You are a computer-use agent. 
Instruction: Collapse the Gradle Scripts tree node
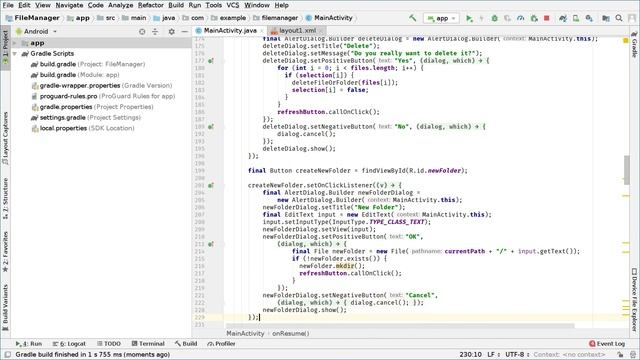[x=15, y=53]
